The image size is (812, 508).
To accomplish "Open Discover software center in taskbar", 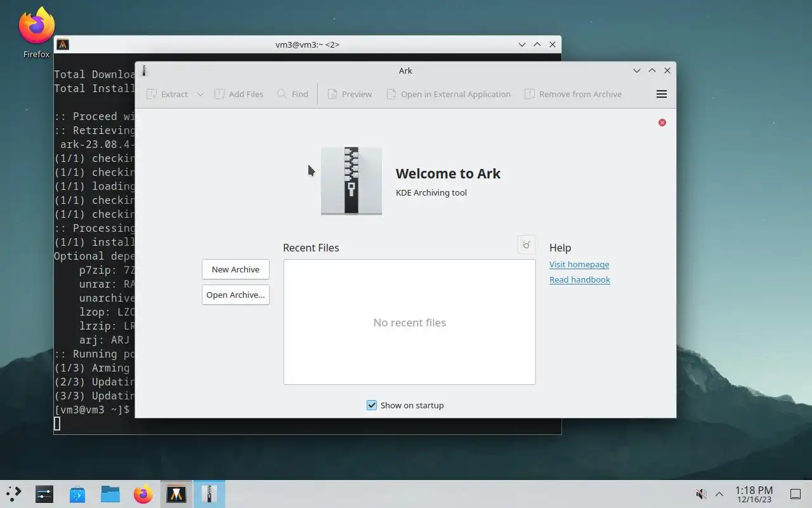I will [77, 493].
